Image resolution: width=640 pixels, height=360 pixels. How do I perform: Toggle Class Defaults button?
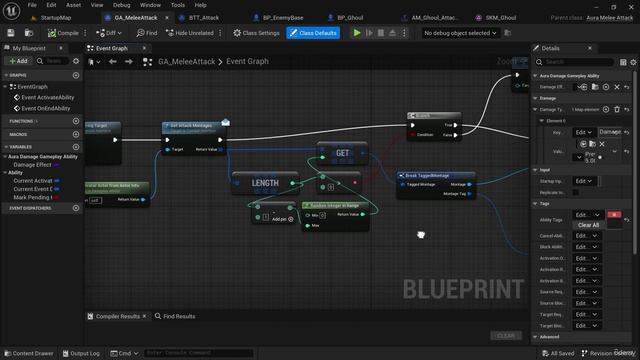(x=313, y=33)
